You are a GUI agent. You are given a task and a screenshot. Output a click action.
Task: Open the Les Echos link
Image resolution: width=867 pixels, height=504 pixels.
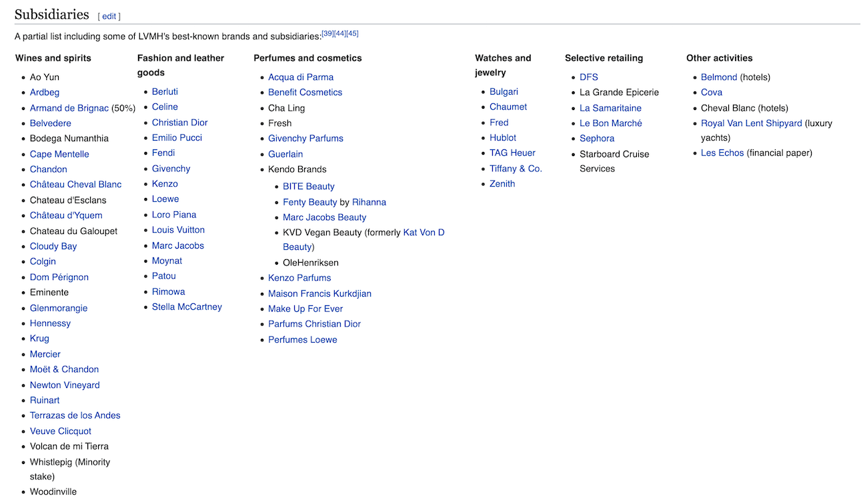pyautogui.click(x=722, y=153)
